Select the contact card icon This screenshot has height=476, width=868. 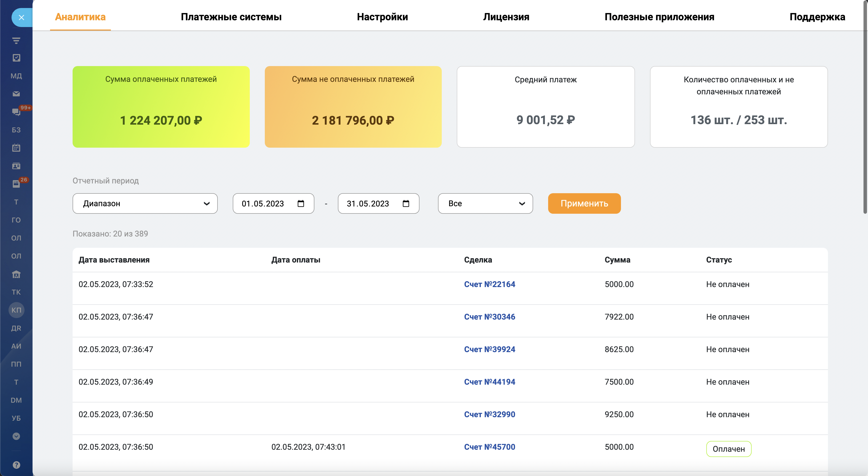pos(16,166)
